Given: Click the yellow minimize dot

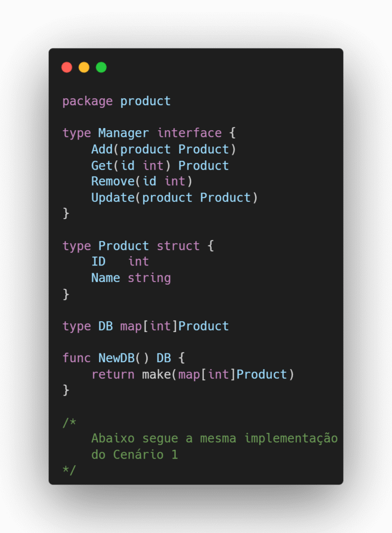Looking at the screenshot, I should tap(84, 67).
